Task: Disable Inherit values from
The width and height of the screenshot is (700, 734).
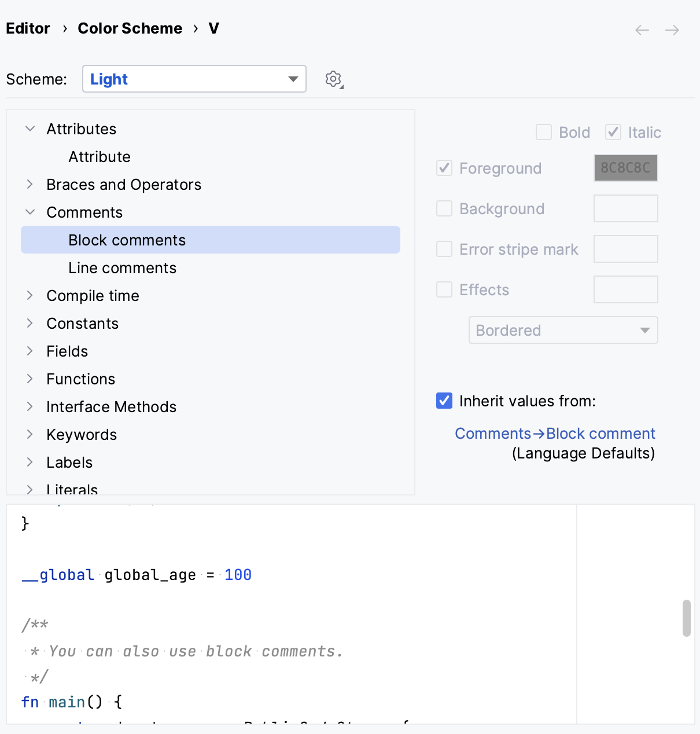Action: 444,401
